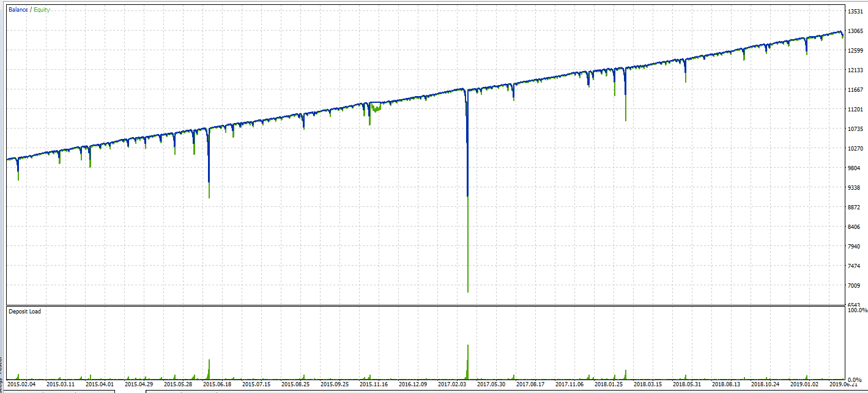Screen dimensions: 868x393
Task: Click the 13065 axis value
Action: [855, 31]
